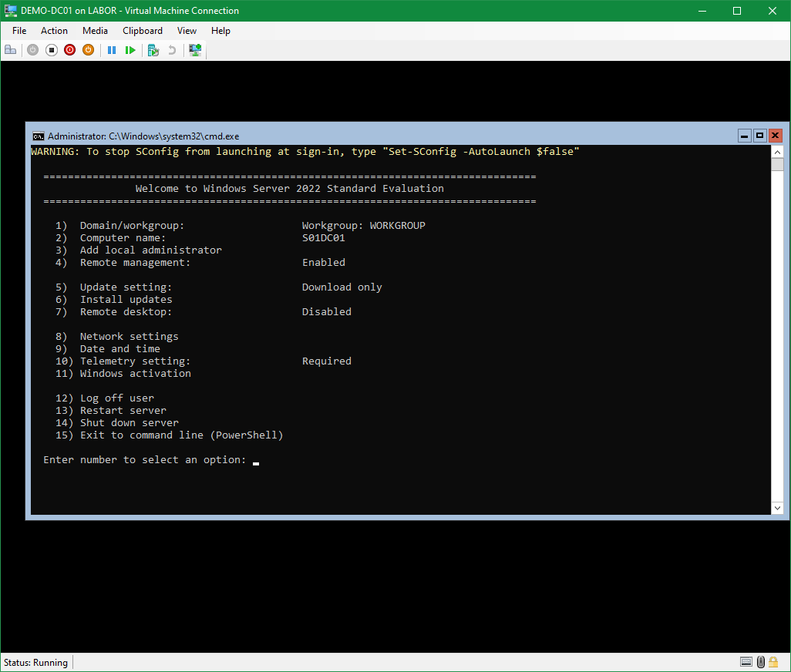Click the mouse status icon
This screenshot has width=791, height=672.
tap(761, 662)
